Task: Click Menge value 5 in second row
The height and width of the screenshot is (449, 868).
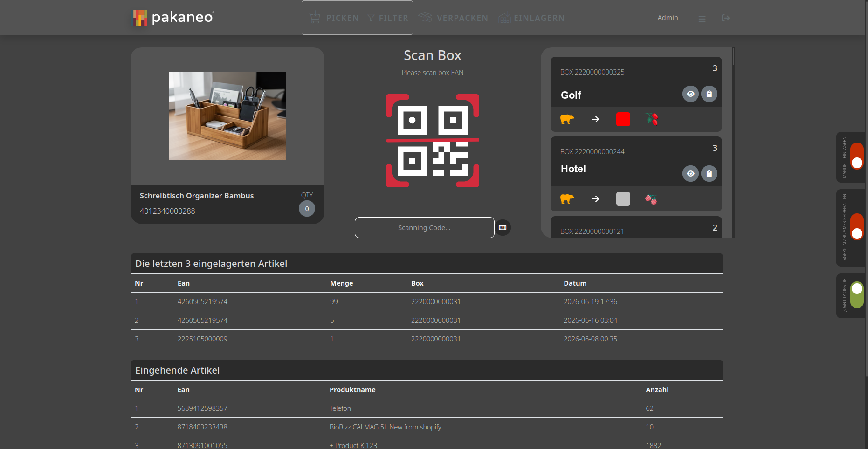Action: click(332, 320)
